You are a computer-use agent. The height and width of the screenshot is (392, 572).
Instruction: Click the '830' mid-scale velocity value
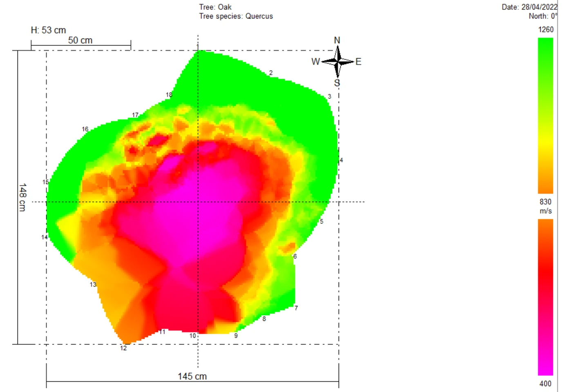tap(545, 202)
